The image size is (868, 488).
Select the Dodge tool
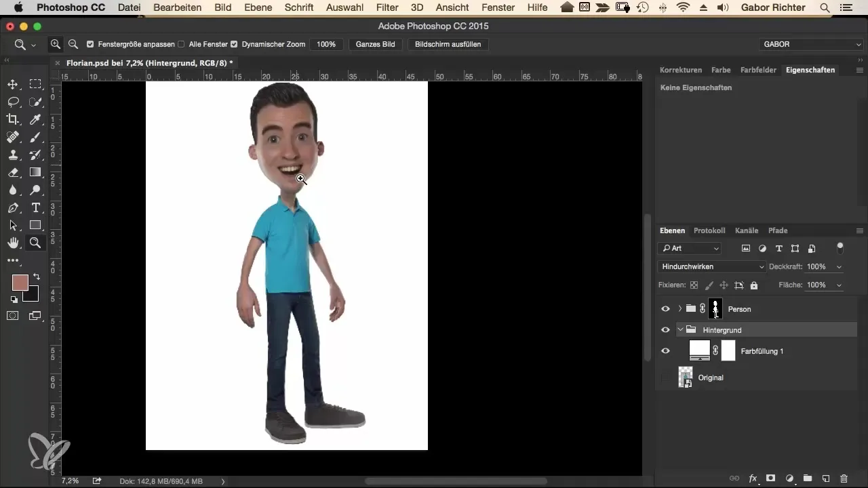point(35,190)
